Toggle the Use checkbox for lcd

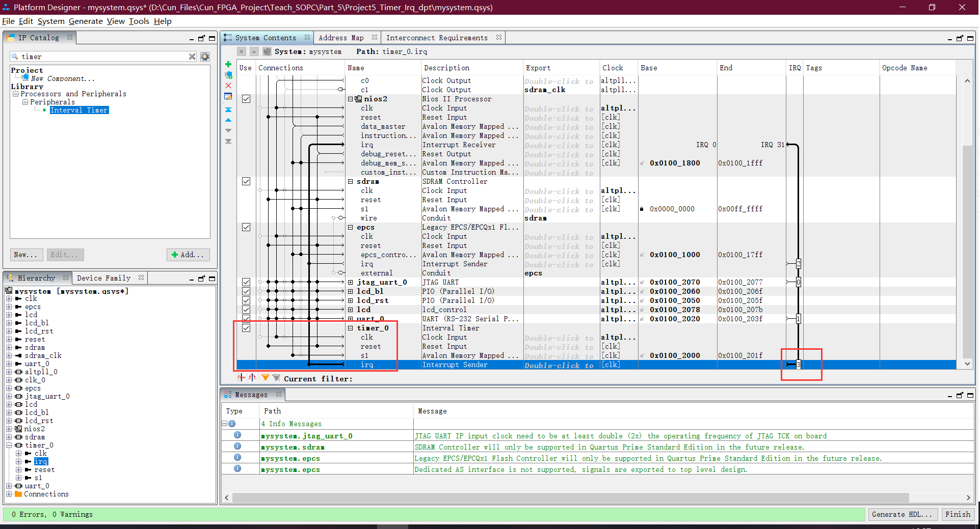[x=246, y=310]
